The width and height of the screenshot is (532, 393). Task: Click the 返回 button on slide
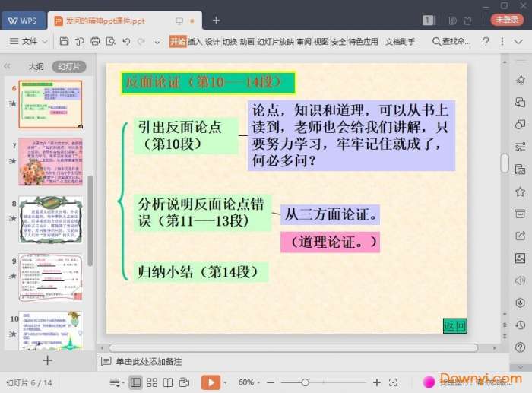click(454, 326)
